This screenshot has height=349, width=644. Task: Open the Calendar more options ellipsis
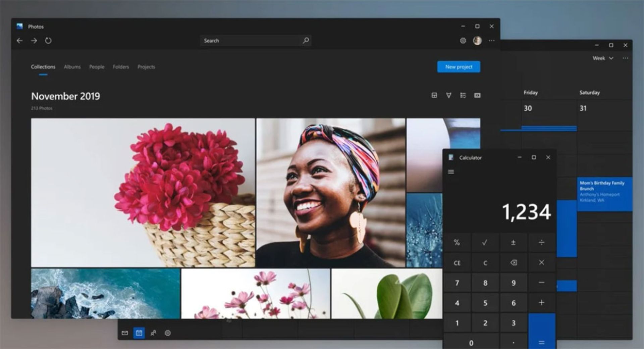[x=625, y=58]
